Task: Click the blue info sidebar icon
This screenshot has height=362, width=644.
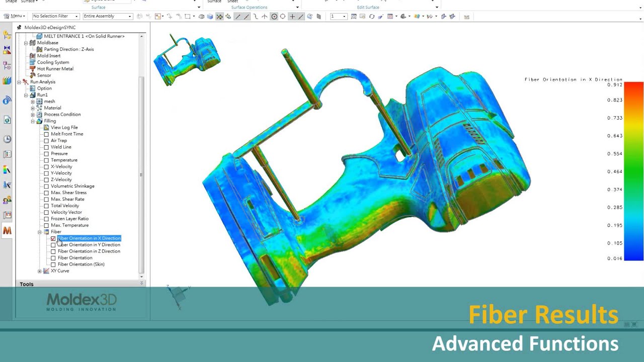Action: click(7, 101)
